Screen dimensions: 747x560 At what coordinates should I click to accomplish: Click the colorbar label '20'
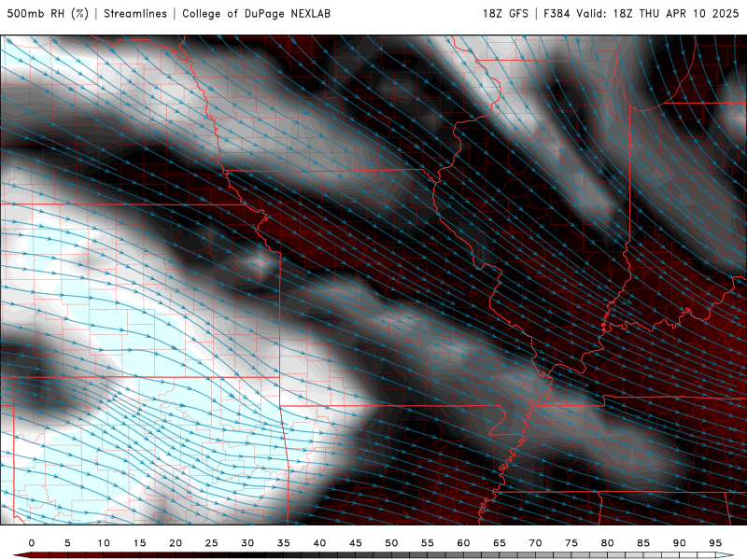coord(176,543)
